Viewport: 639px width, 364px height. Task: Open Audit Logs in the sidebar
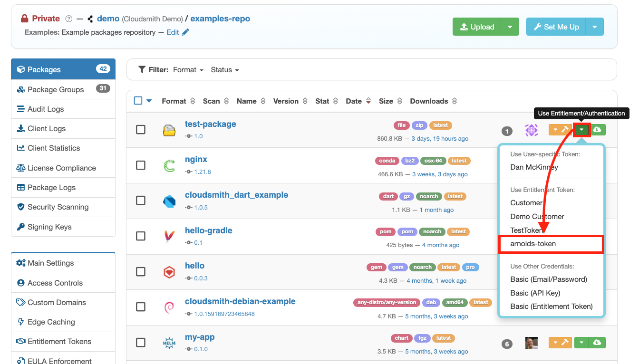(x=63, y=109)
